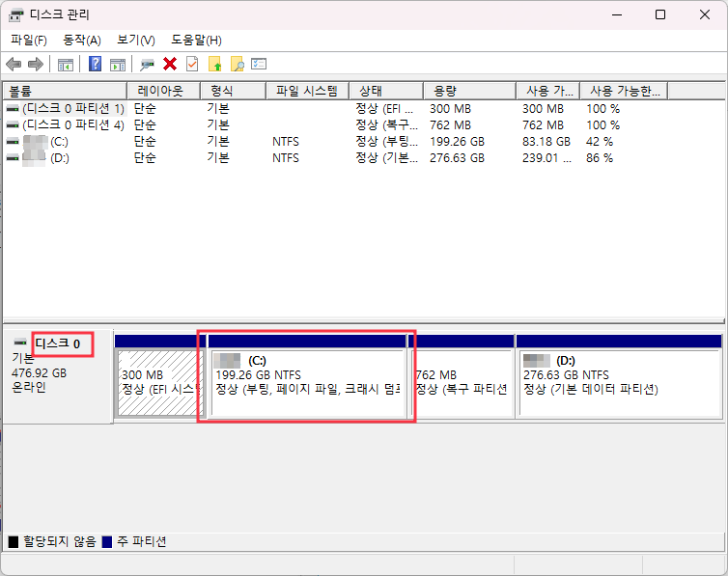Click the 정상 (부팅... status cell

click(386, 142)
